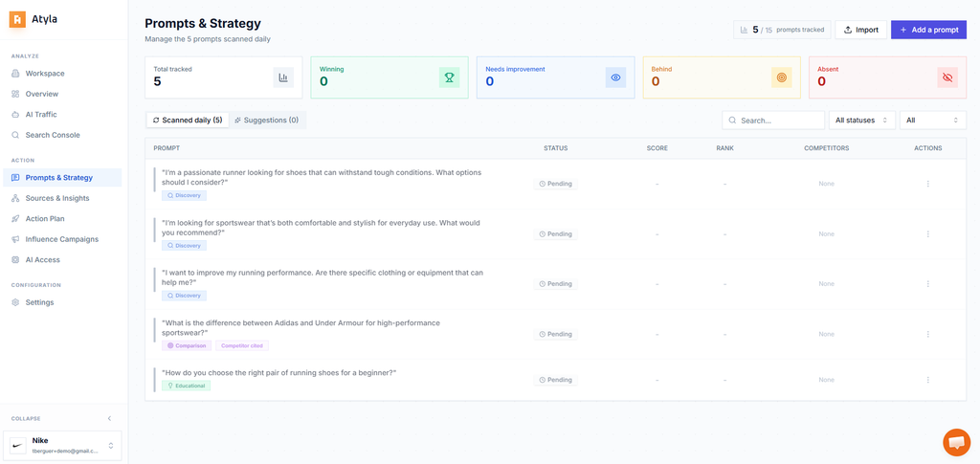
Task: Open Influence Campaigns in sidebar
Action: (x=62, y=239)
